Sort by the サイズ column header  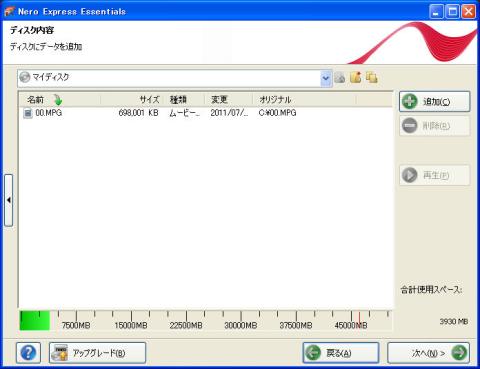133,100
